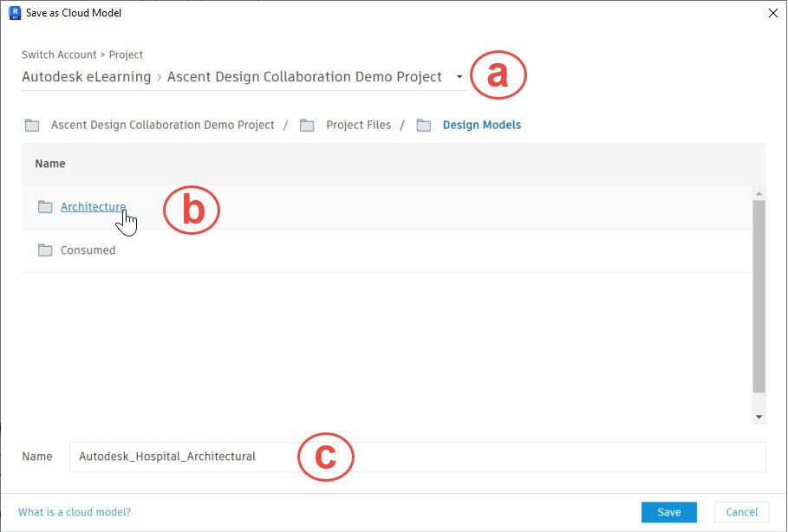
Task: Click the folder icon beside Architecture
Action: pyautogui.click(x=45, y=206)
